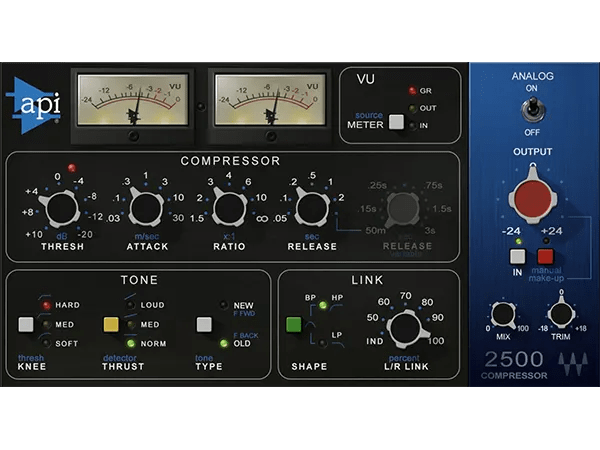
Task: Click the SOFT knee LED
Action: [47, 343]
